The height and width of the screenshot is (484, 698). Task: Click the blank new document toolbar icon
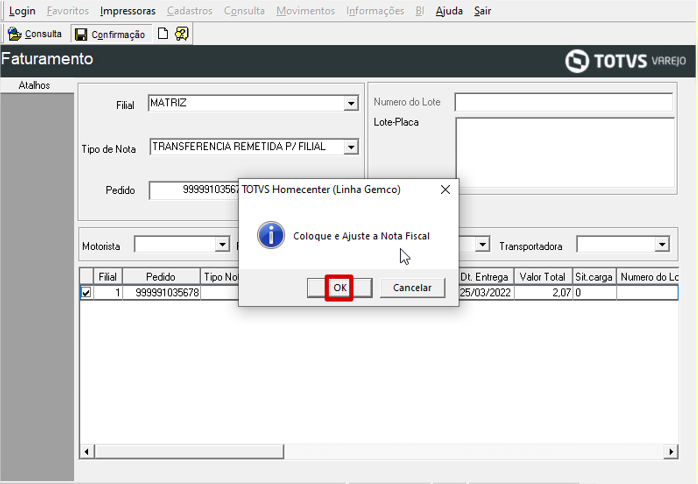coord(163,33)
